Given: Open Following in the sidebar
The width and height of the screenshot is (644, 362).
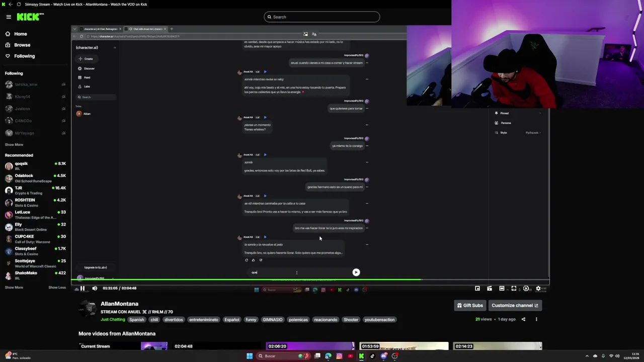Looking at the screenshot, I should [x=24, y=56].
